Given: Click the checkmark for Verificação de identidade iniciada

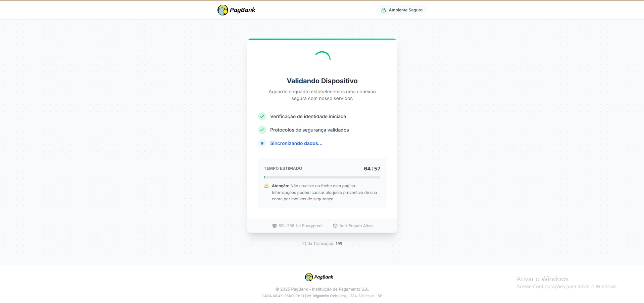Looking at the screenshot, I should (262, 116).
